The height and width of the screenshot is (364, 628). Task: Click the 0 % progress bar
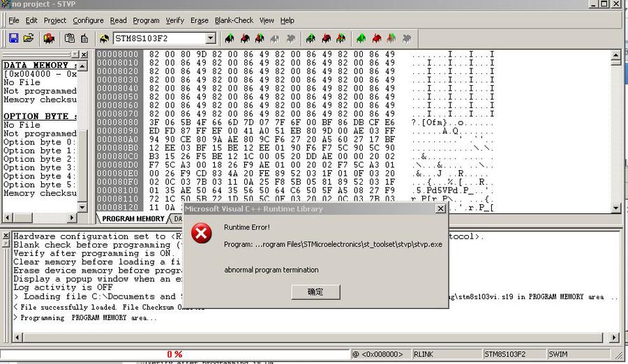(174, 354)
